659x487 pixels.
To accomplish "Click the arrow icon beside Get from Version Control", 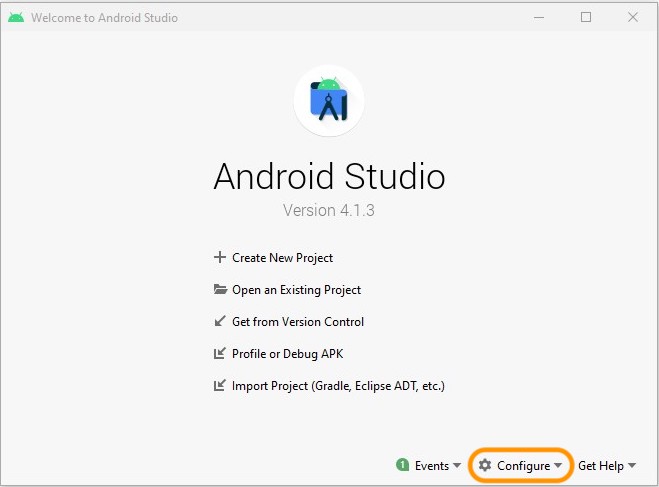I will pos(220,321).
